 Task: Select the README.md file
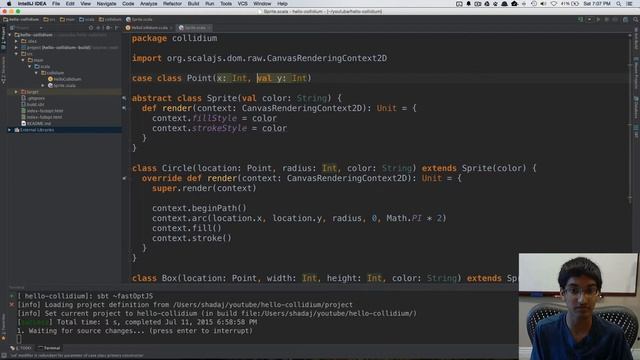click(36, 124)
